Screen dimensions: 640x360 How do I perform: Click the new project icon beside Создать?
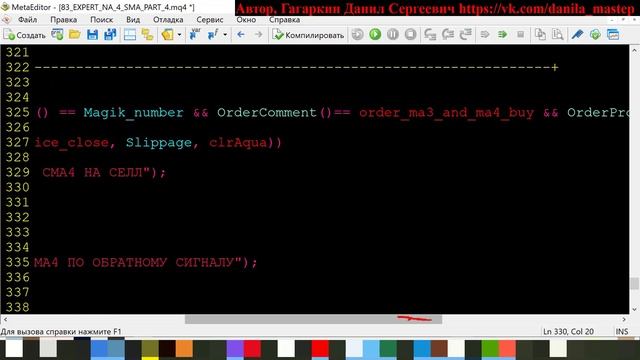point(57,35)
